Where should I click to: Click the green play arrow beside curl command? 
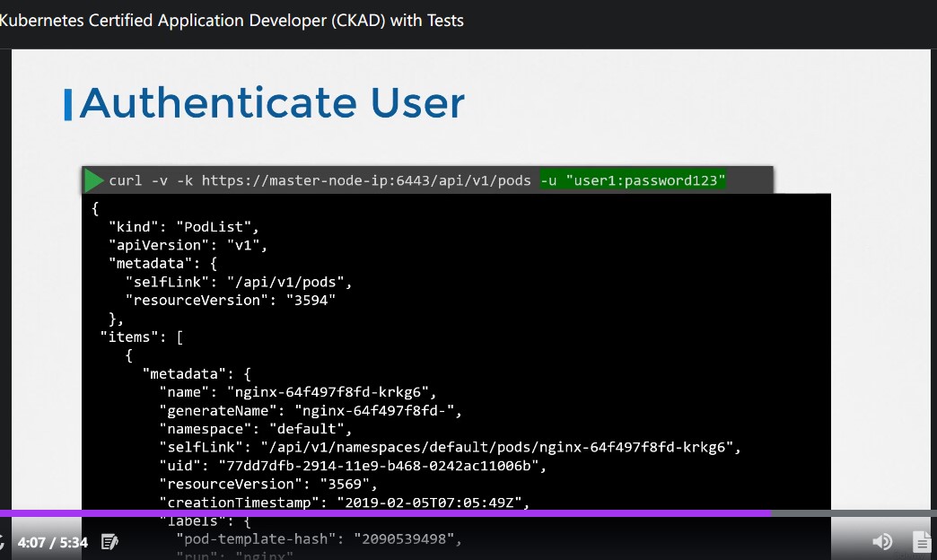(94, 180)
